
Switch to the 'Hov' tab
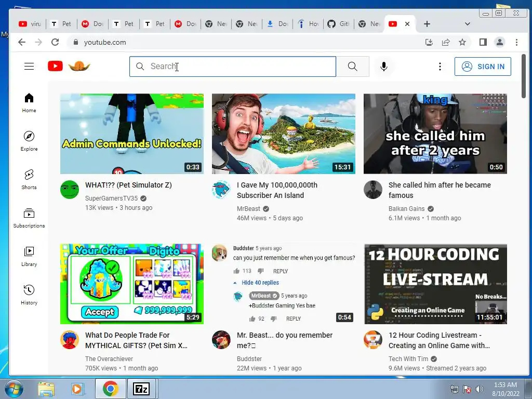308,24
